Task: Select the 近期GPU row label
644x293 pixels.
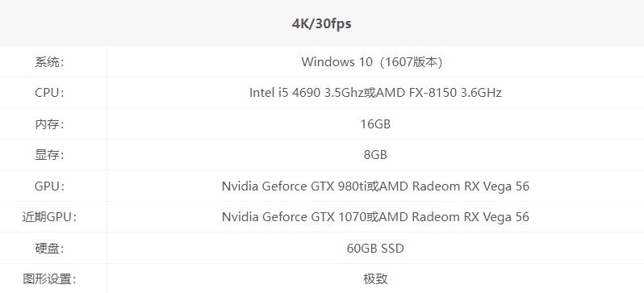Action: point(49,217)
